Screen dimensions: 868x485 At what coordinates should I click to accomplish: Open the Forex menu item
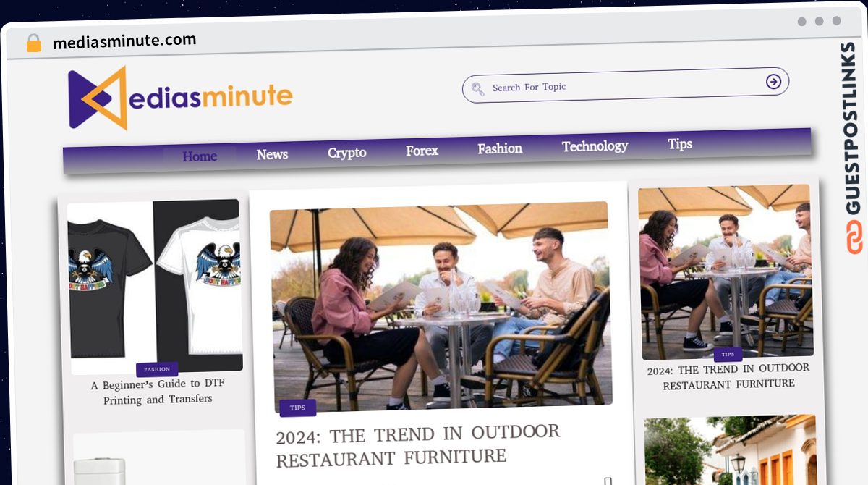422,151
